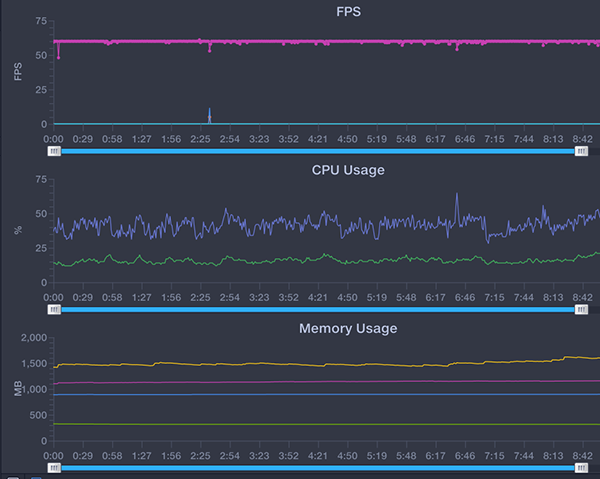Click the middle of the FPS blue range bar

[317, 152]
